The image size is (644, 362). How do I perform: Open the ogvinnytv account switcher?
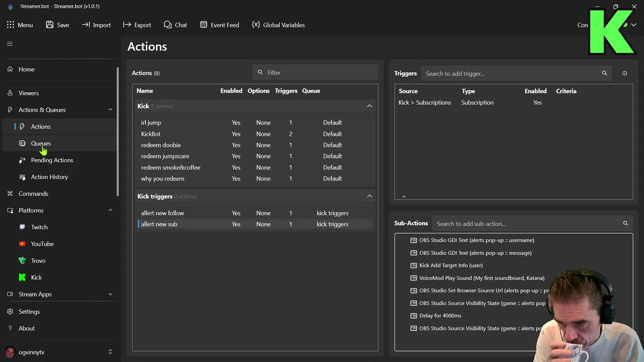point(110,352)
